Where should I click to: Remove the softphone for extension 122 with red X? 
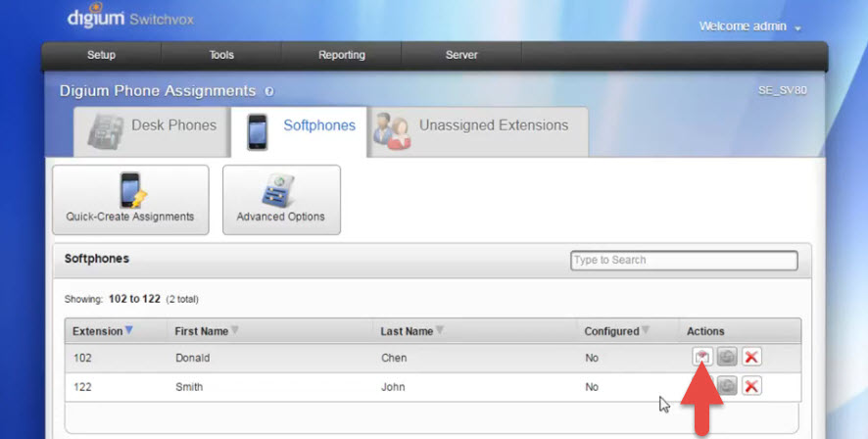[x=751, y=385]
